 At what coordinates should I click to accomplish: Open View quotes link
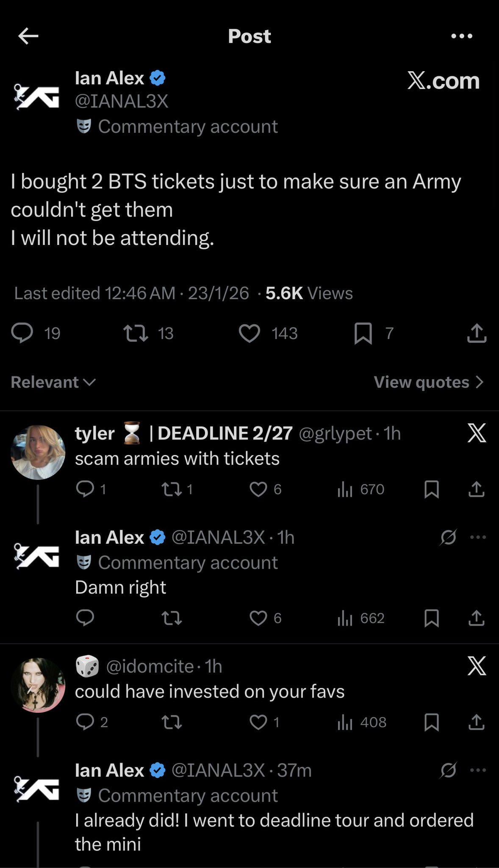tap(428, 382)
